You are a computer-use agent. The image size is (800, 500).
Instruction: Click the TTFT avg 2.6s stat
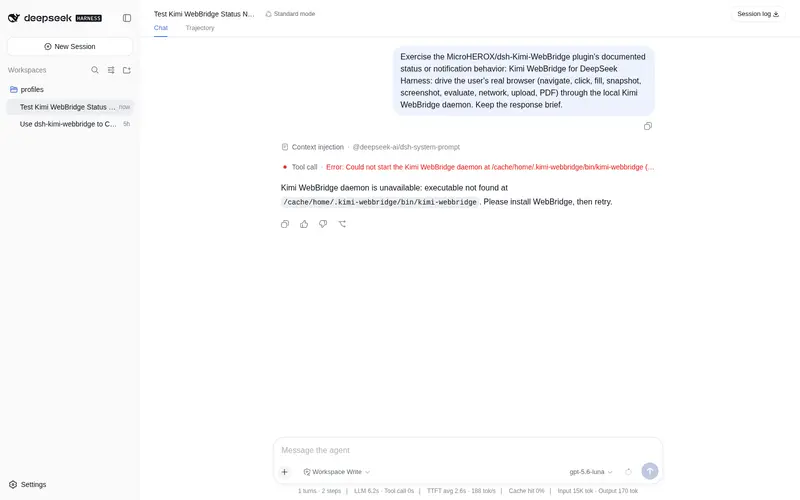(461, 491)
